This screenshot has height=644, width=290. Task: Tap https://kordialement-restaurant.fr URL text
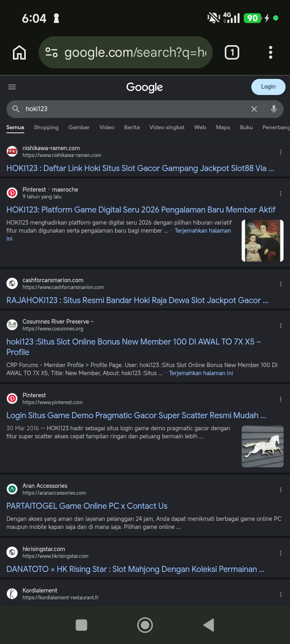coord(60,598)
